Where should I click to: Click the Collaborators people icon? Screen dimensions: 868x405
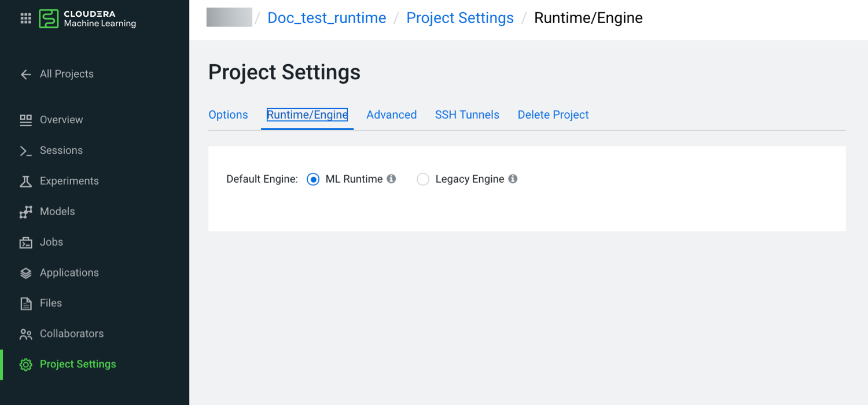click(25, 334)
